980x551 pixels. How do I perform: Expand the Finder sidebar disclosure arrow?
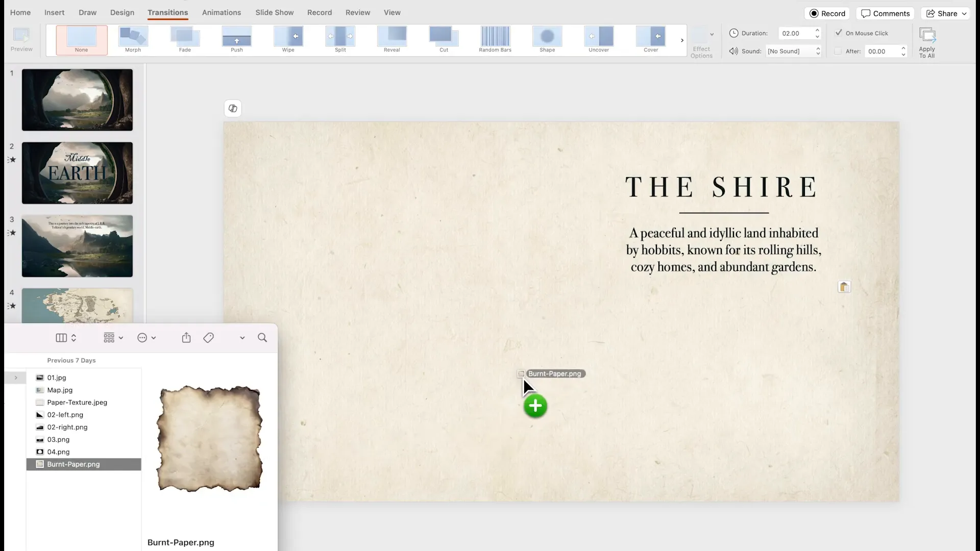(x=16, y=378)
